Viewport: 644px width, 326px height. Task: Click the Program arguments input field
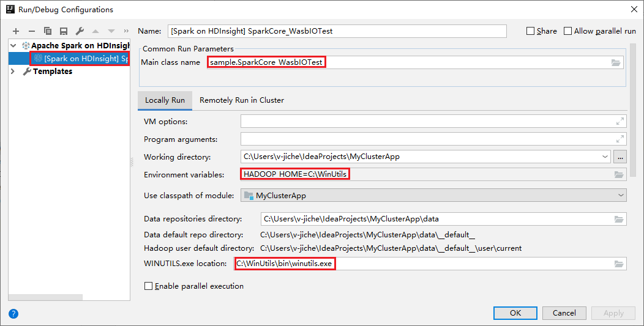pos(429,139)
